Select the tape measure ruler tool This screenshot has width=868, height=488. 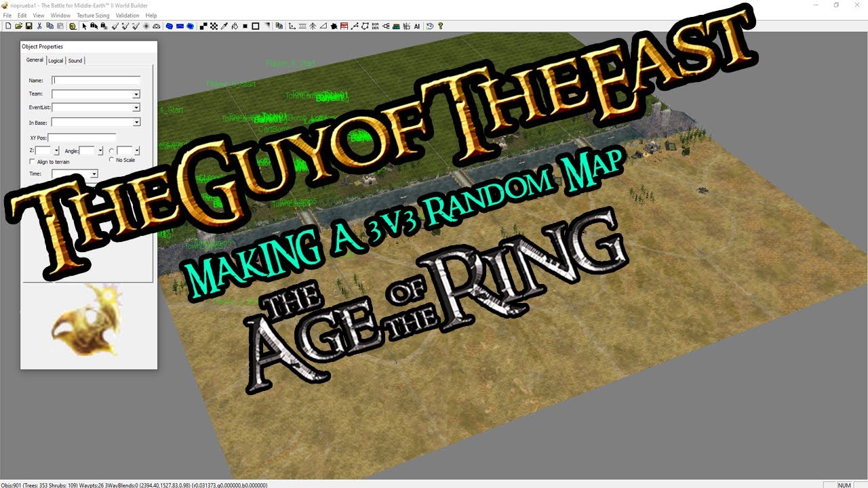tap(73, 26)
